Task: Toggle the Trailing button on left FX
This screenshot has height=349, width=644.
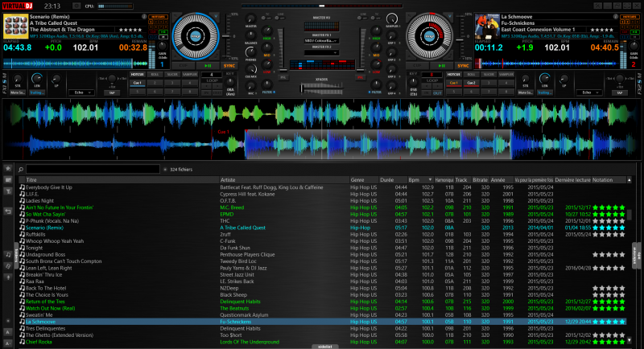Action: (x=36, y=92)
